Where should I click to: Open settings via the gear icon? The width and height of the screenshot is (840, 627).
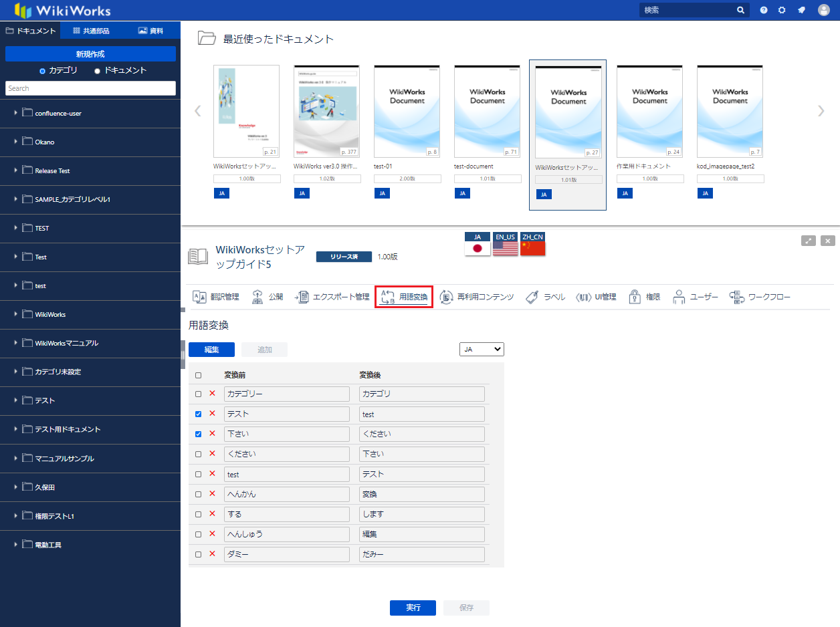pyautogui.click(x=782, y=10)
